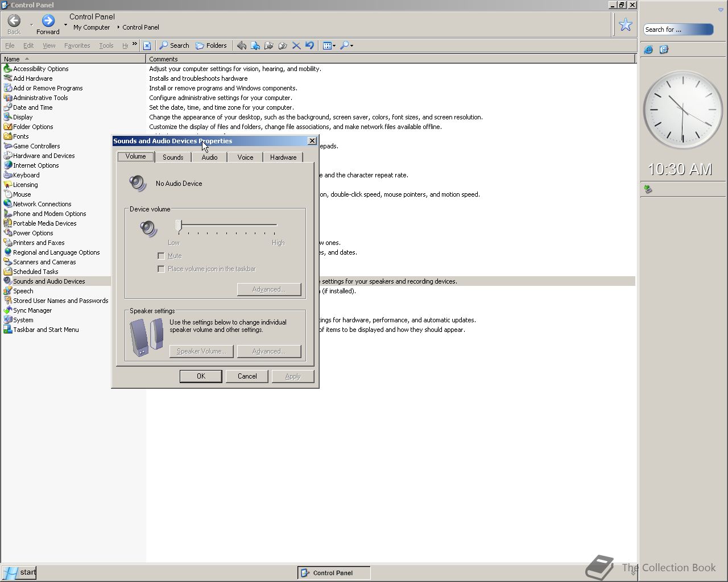This screenshot has width=728, height=582.
Task: Open the Back history dropdown arrow
Action: pos(31,25)
